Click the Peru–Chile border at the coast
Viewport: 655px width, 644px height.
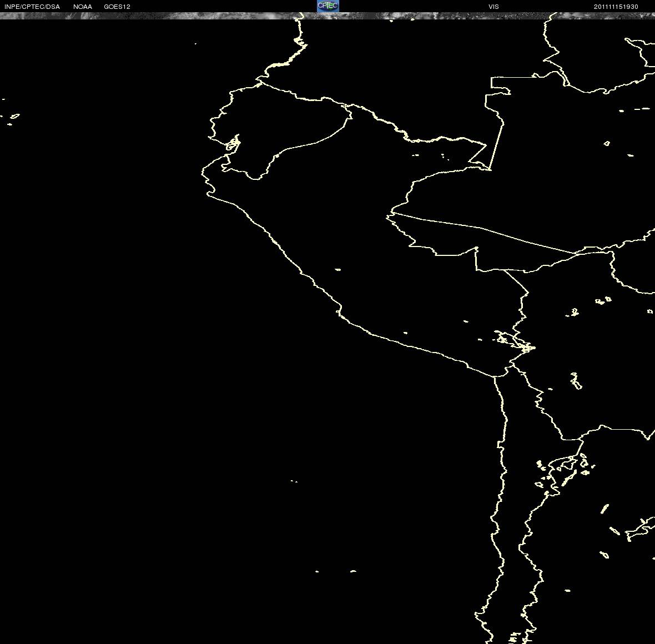click(495, 377)
